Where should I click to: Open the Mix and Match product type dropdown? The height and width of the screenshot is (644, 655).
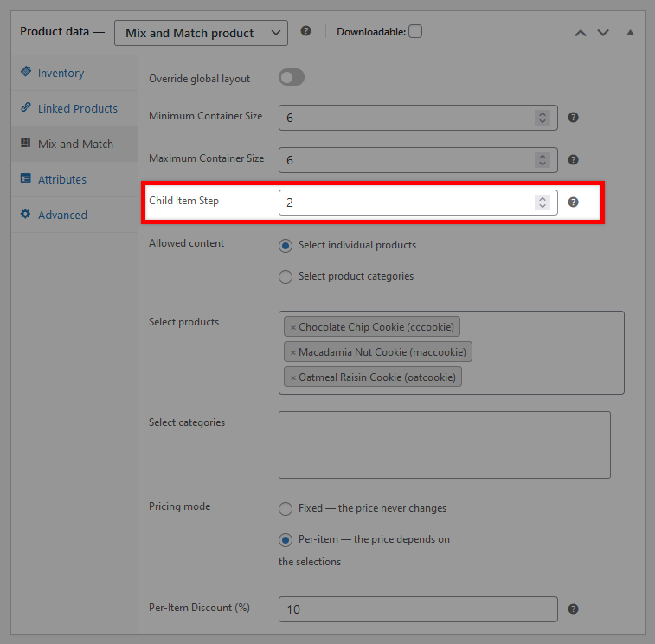pos(201,33)
